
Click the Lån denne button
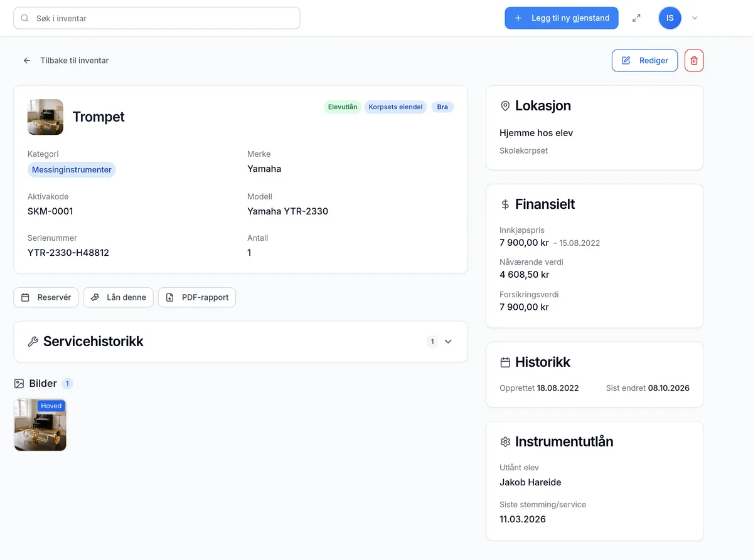(x=118, y=297)
